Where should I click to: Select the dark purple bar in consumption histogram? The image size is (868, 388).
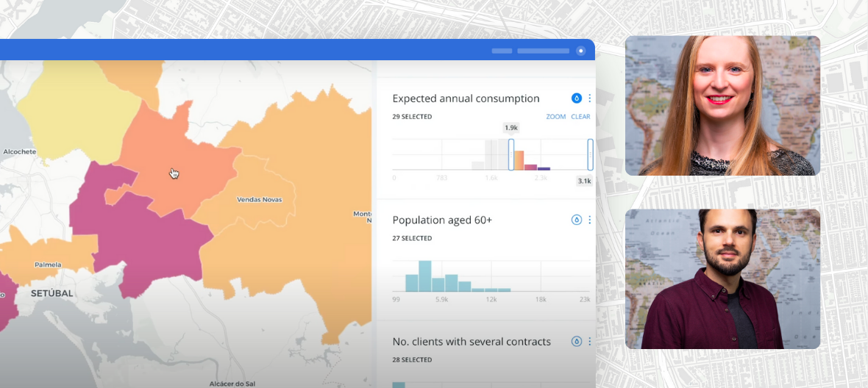pos(544,168)
